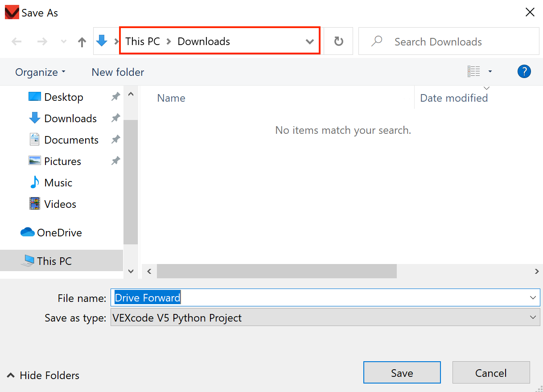Click the horizontal scrollbar right arrow
The image size is (543, 392).
pyautogui.click(x=536, y=271)
